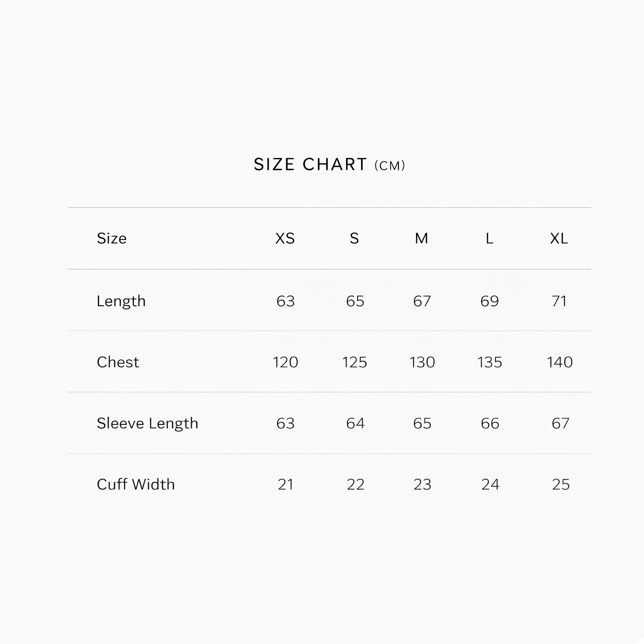Click the XS Cuff Width value 21
The image size is (644, 644).
pos(286,485)
